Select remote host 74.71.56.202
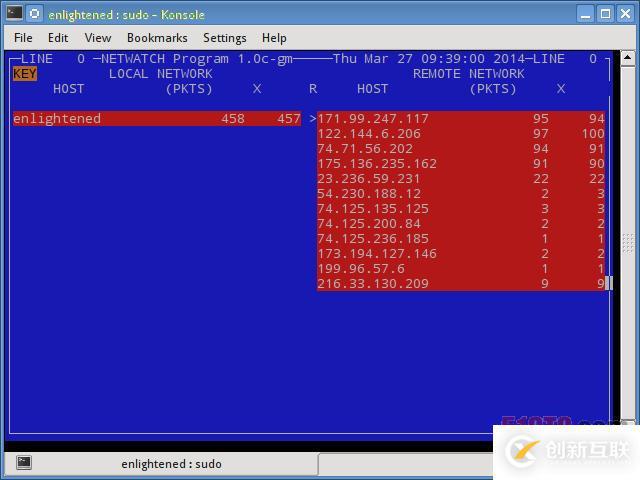 point(461,149)
